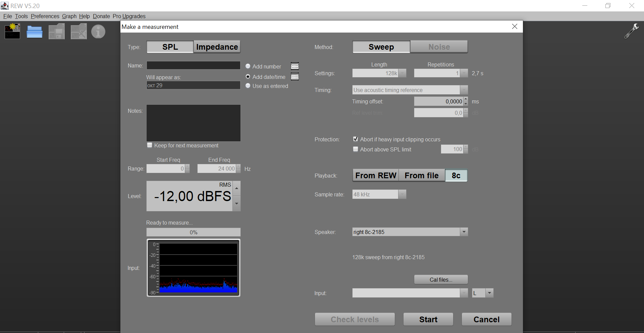This screenshot has height=333, width=644.
Task: Tick Keep for next measurement checkbox
Action: 150,145
